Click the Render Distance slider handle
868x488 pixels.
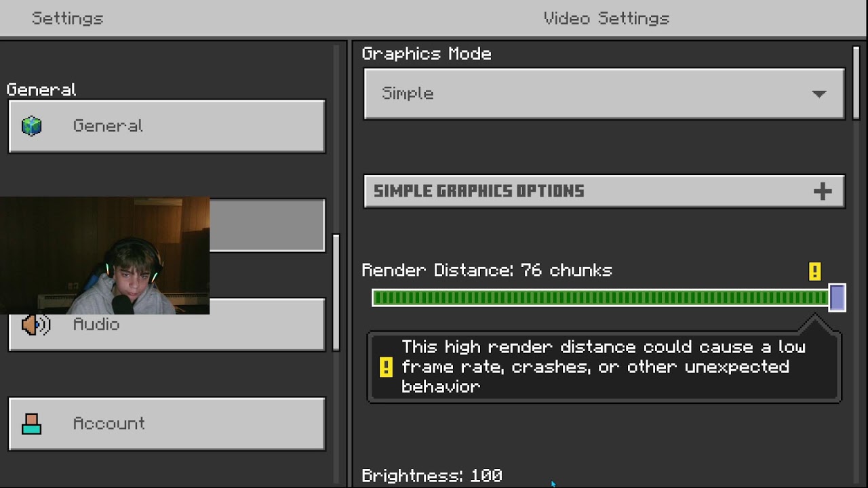pyautogui.click(x=837, y=298)
